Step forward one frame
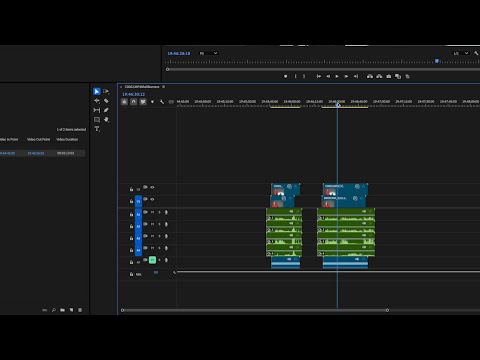 pyautogui.click(x=346, y=76)
